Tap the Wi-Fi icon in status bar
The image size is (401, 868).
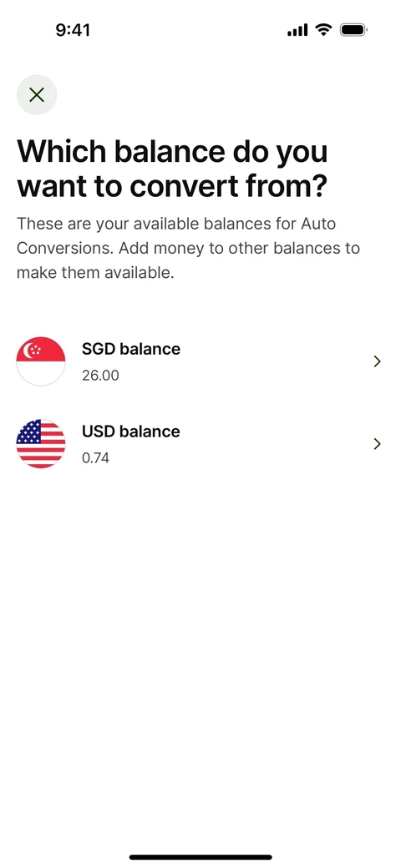tap(323, 29)
